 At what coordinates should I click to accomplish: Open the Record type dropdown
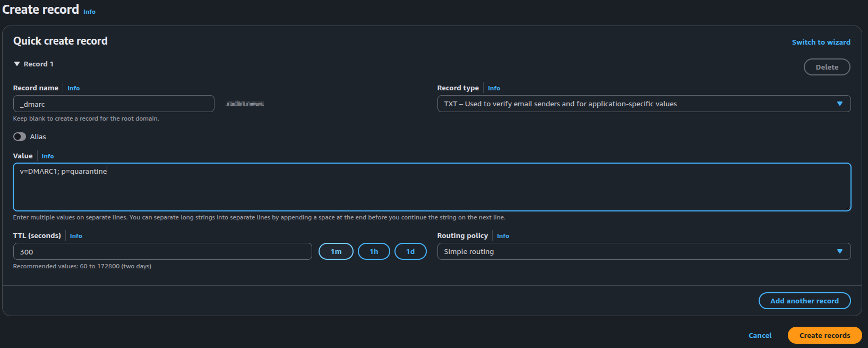tap(643, 104)
